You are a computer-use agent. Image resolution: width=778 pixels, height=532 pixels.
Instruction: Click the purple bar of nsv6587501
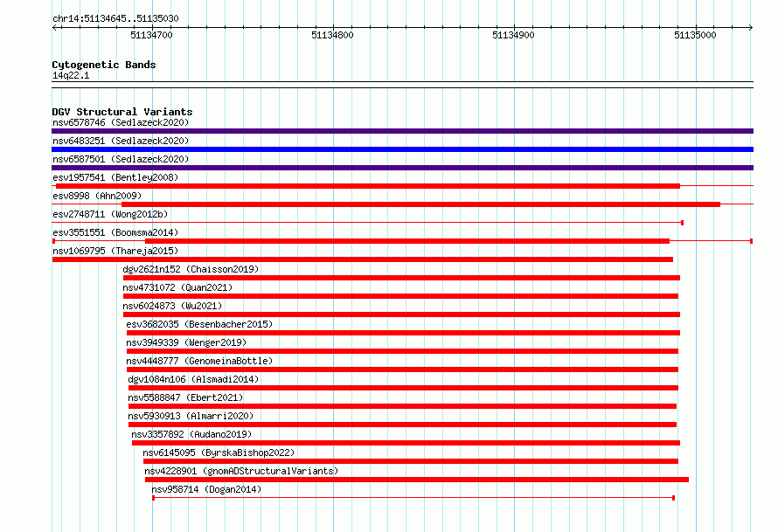(x=402, y=168)
